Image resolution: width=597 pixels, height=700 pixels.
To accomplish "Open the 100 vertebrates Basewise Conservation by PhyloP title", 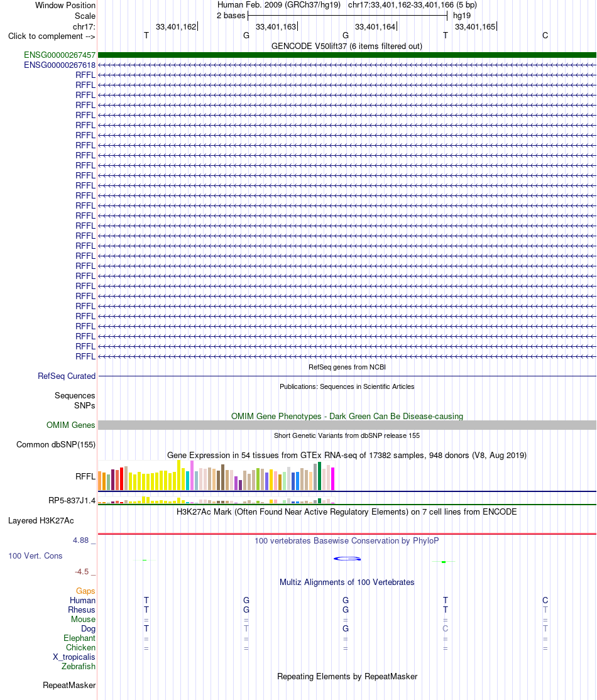I will pos(347,540).
